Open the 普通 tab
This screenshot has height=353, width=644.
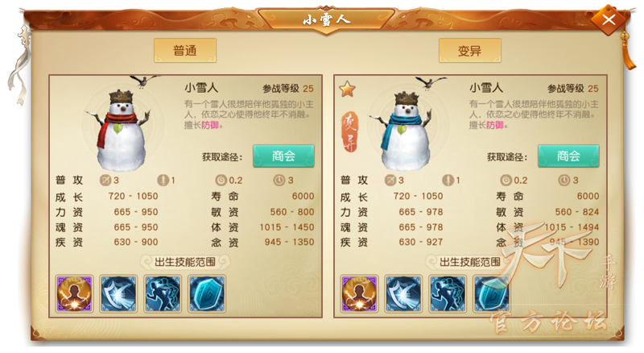[185, 51]
